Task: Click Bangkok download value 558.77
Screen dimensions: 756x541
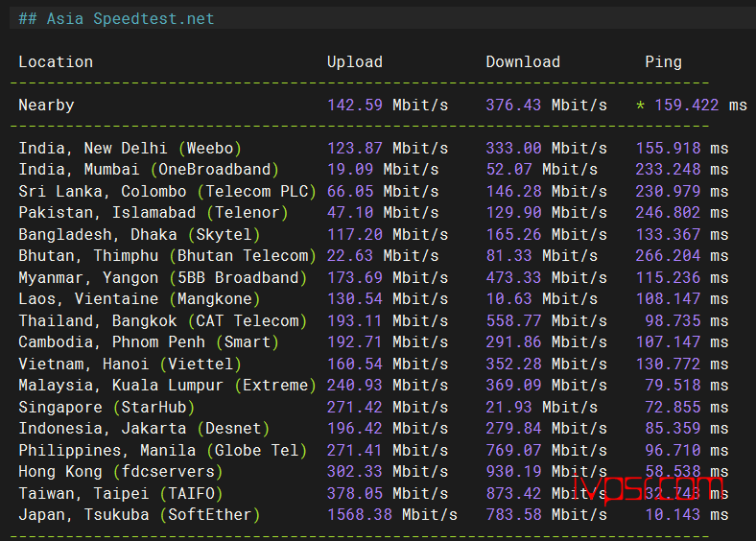Action: point(513,320)
